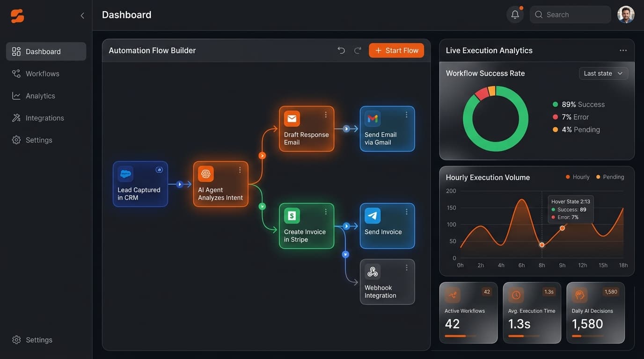Click the webhook icon on Webhook Integration node
The width and height of the screenshot is (644, 359).
tap(373, 272)
